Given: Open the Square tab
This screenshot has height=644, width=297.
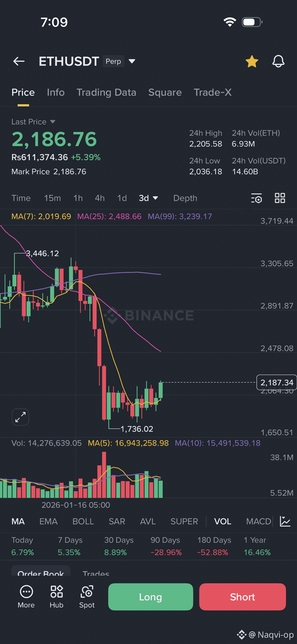Looking at the screenshot, I should click(165, 92).
